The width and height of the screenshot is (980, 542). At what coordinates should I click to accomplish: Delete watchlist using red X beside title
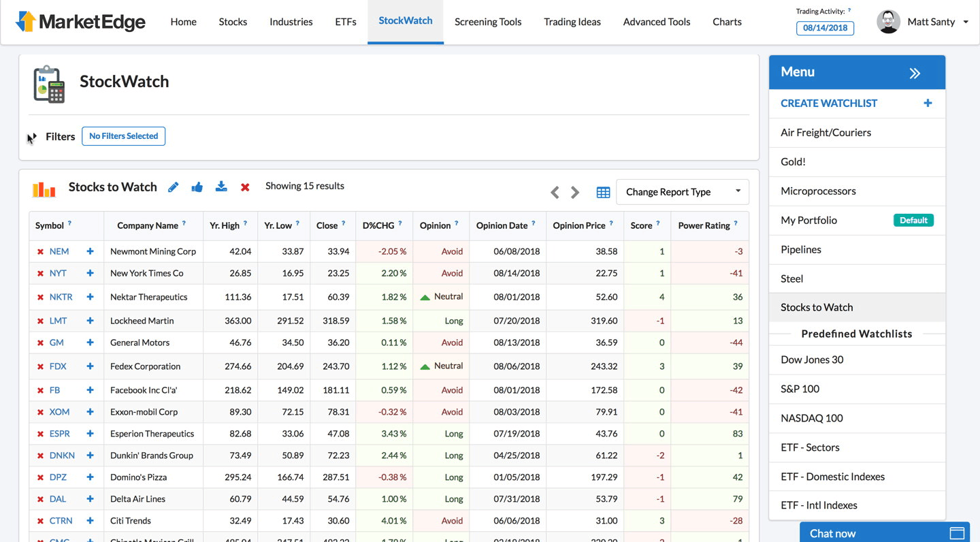[245, 187]
